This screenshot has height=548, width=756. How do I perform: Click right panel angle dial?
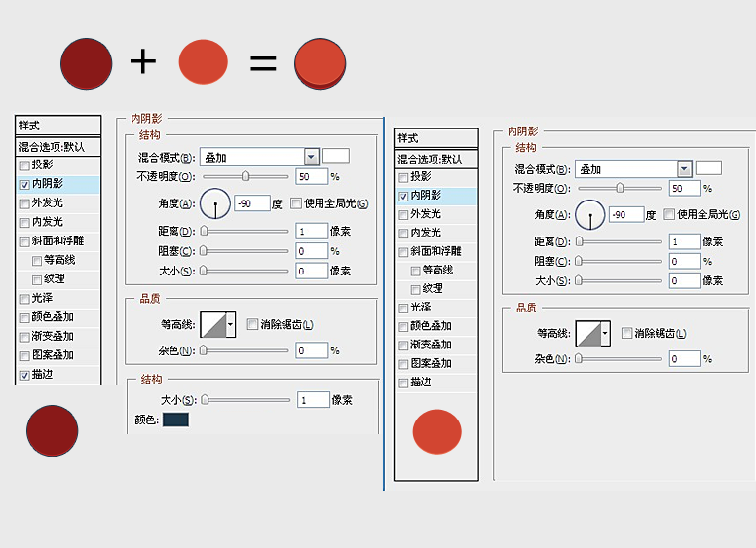(x=589, y=214)
